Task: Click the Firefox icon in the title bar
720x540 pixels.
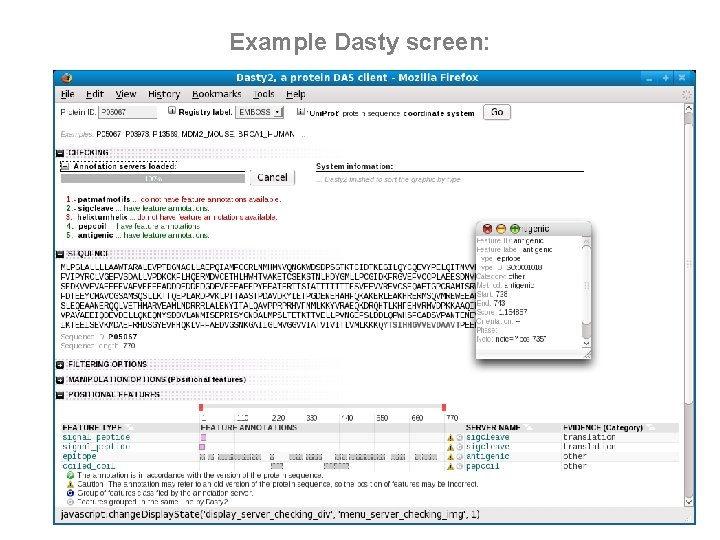Action: tap(67, 78)
